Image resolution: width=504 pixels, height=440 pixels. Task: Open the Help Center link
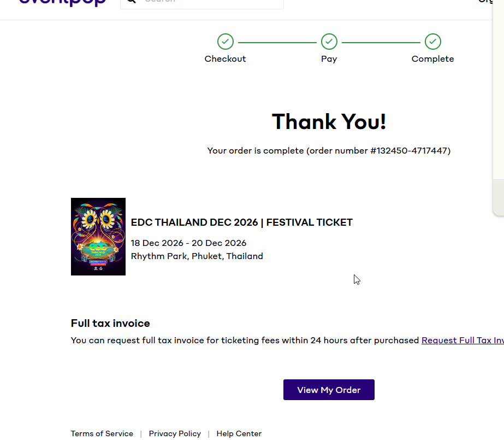(239, 433)
